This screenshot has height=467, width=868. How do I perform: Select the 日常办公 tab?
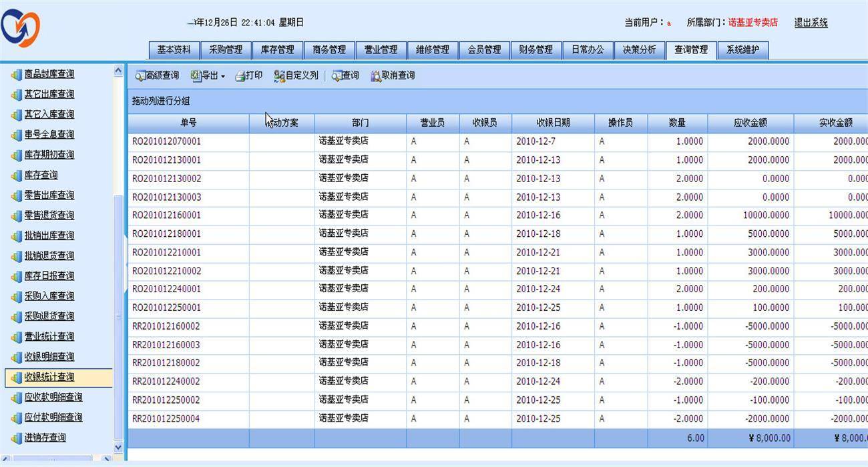click(588, 50)
